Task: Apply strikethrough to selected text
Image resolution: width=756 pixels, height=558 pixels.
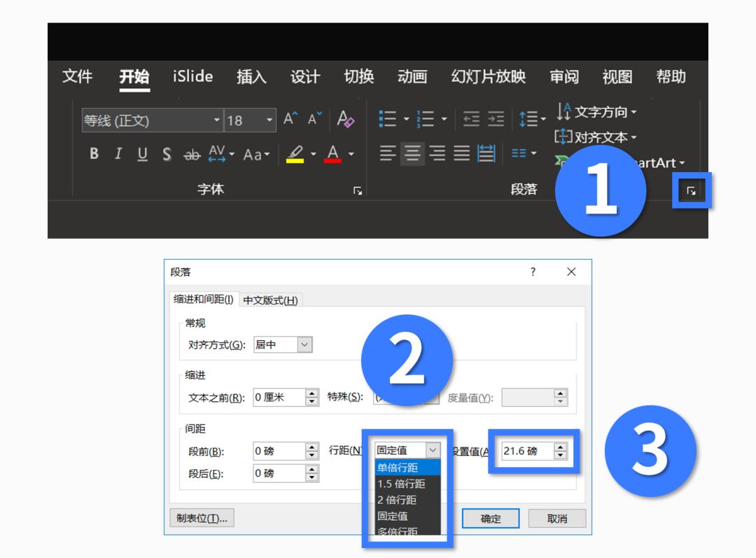Action: click(x=192, y=155)
